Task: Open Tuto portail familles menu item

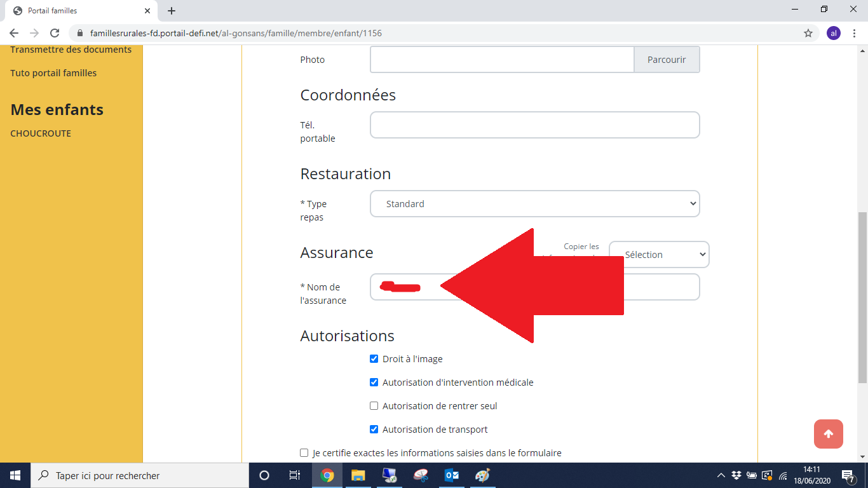Action: 53,73
